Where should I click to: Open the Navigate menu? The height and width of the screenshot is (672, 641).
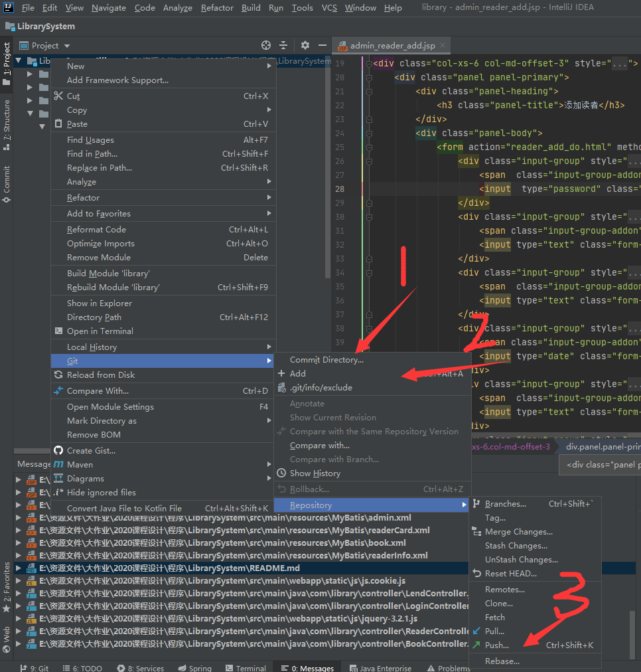tap(109, 8)
